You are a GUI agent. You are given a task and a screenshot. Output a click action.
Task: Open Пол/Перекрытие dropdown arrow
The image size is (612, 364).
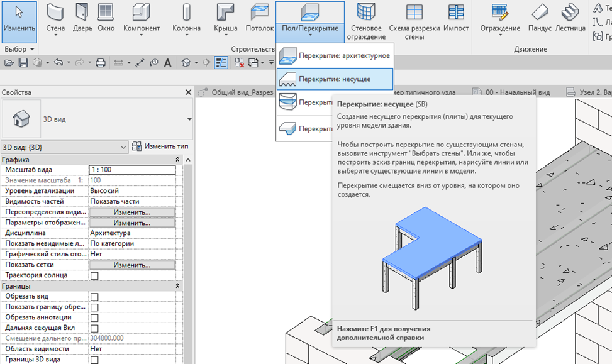tap(310, 35)
